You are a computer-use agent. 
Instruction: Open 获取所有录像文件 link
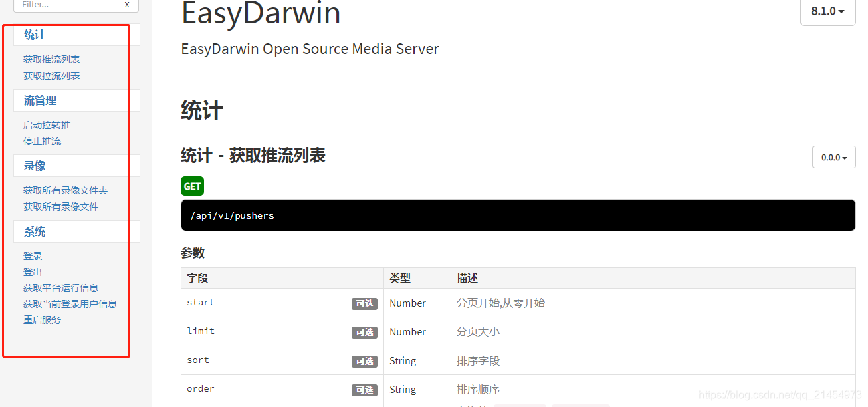pos(61,207)
